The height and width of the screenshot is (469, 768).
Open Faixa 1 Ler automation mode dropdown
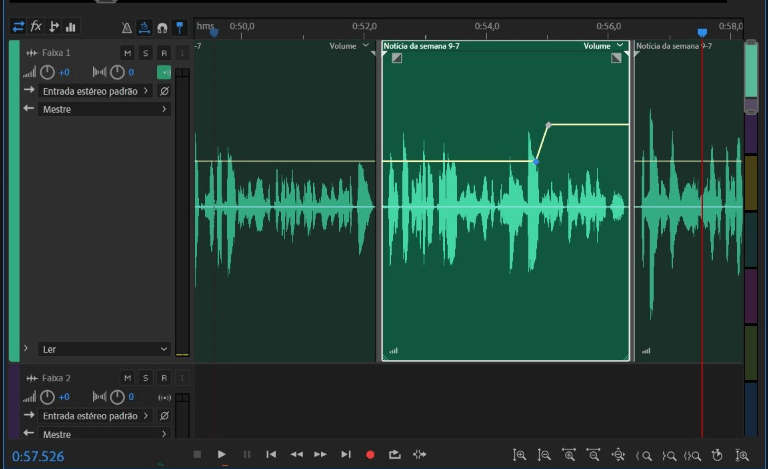[x=104, y=349]
